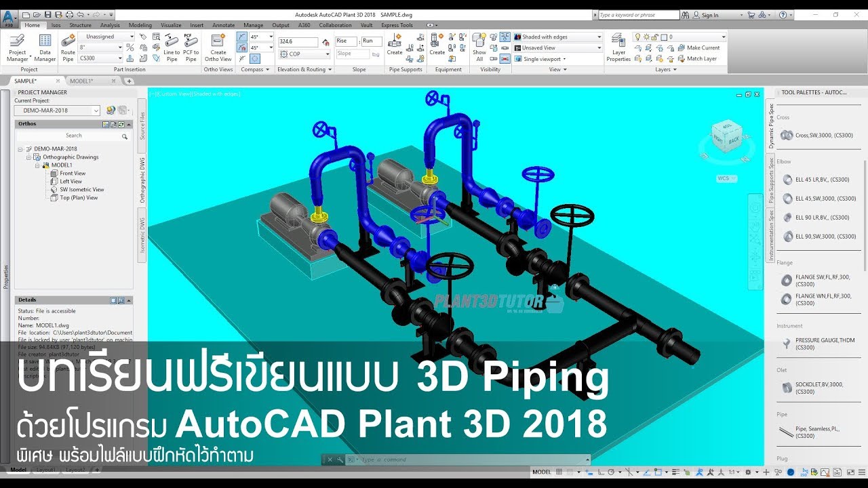Open the CS300 spec dropdown
The width and height of the screenshot is (868, 488).
pyautogui.click(x=100, y=58)
